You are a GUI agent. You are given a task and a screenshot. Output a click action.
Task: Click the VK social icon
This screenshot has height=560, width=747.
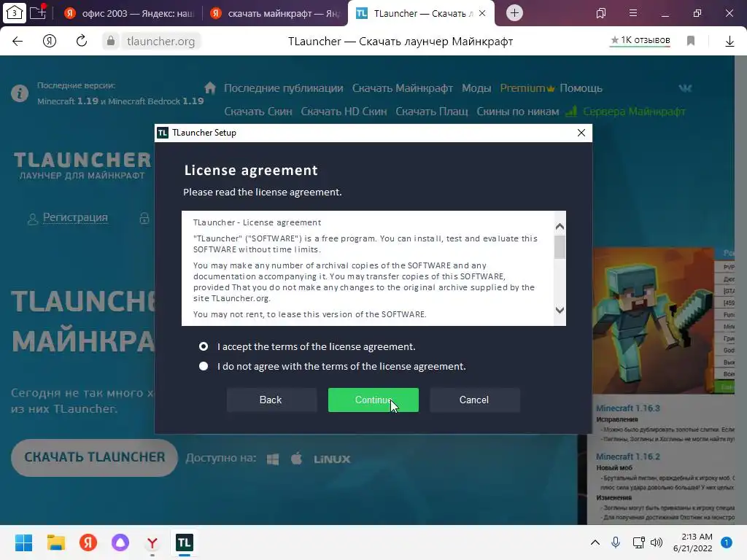(685, 88)
